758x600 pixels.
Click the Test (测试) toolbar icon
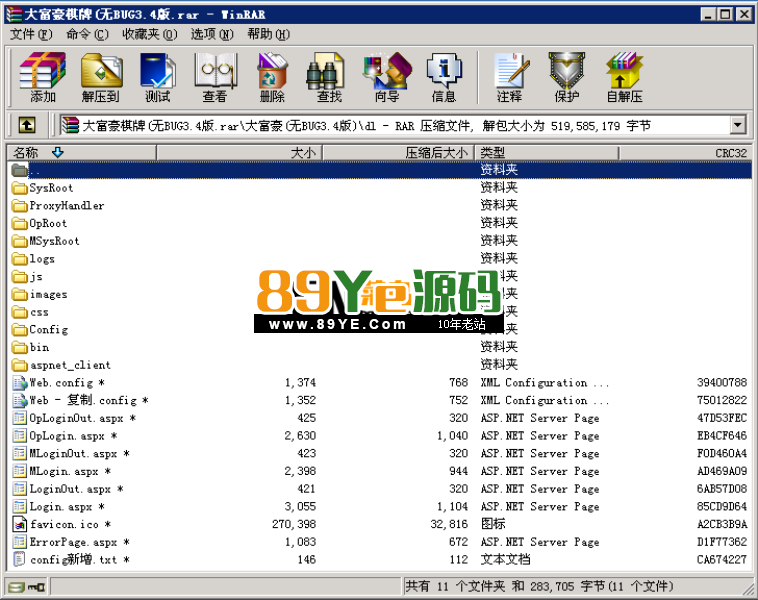158,77
